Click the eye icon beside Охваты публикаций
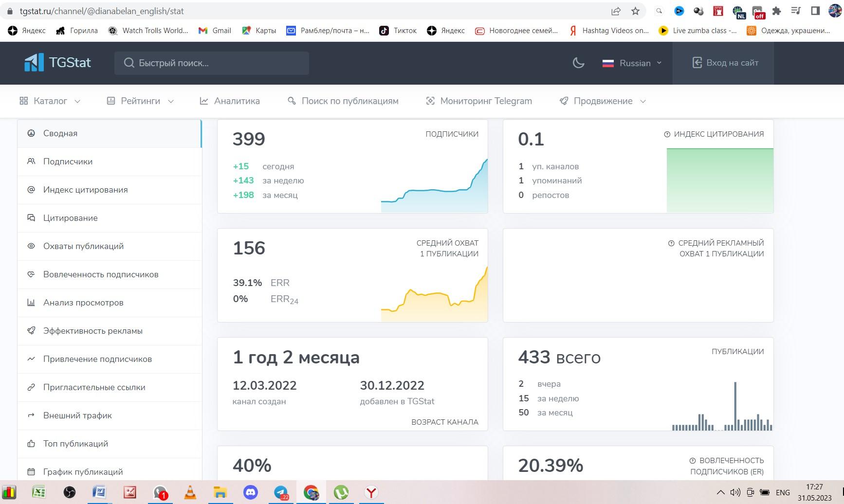Screen dimensions: 844x504 (31, 246)
